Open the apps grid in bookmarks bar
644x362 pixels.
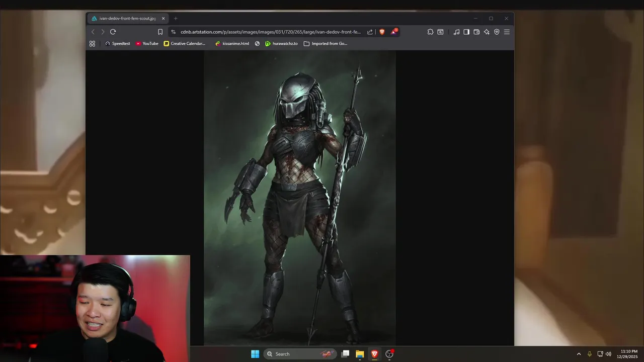pos(92,44)
